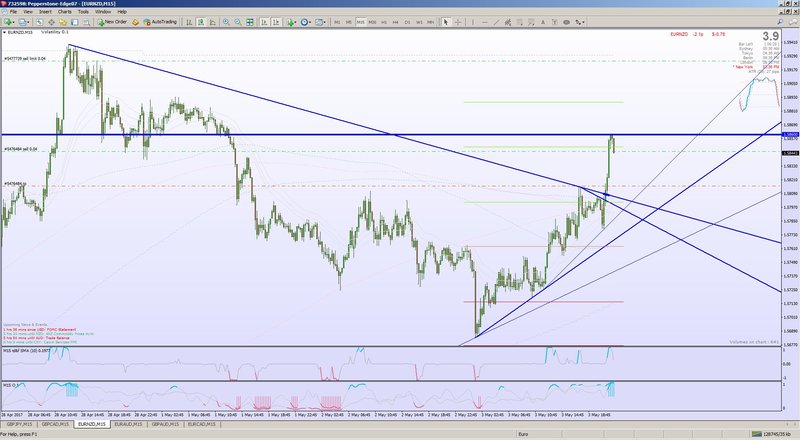The width and height of the screenshot is (800, 440).
Task: Zoom out of the chart
Action: (238, 22)
